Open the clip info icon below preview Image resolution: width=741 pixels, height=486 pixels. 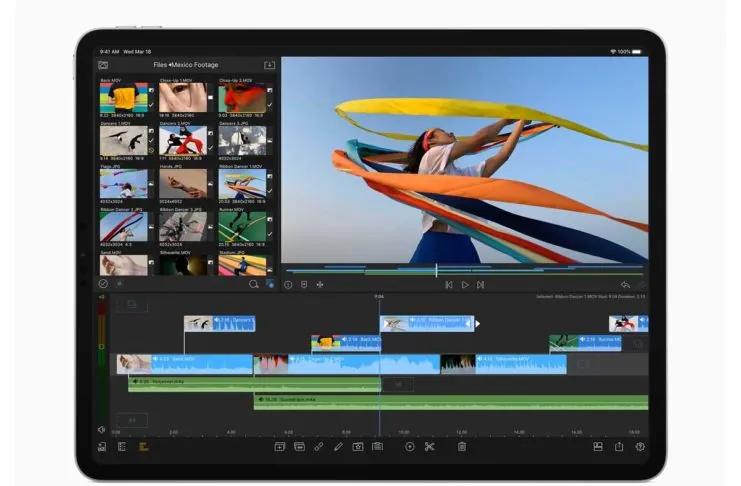pyautogui.click(x=288, y=285)
